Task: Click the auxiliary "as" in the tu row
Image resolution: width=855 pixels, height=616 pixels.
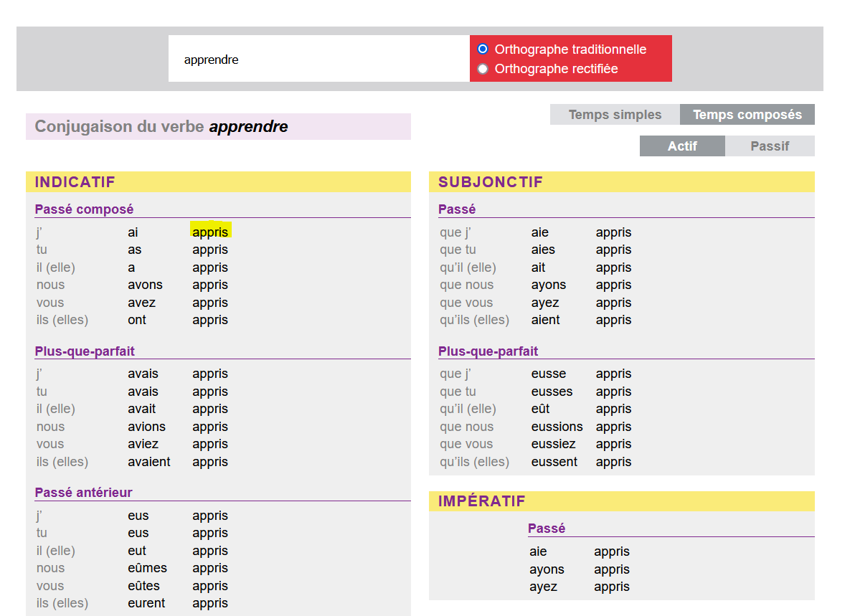Action: coord(135,250)
